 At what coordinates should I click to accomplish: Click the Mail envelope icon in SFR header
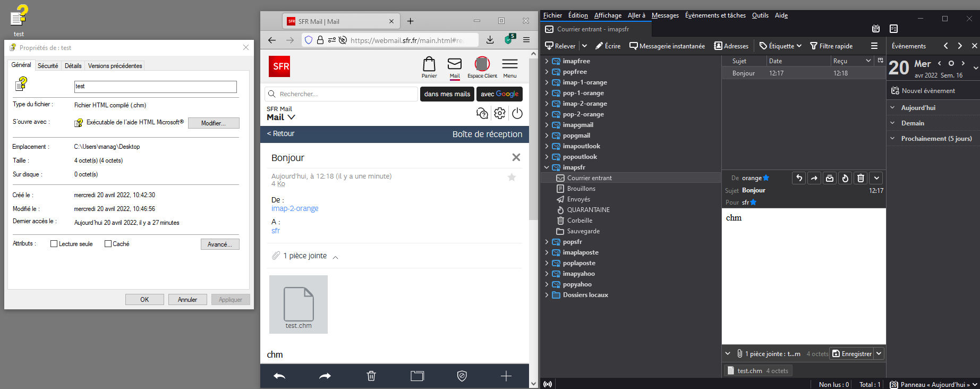click(x=455, y=64)
